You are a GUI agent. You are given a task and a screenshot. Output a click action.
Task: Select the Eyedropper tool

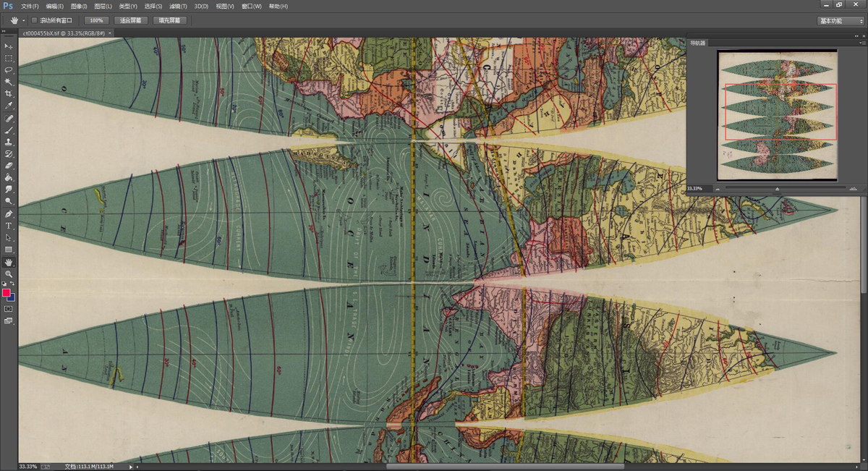(x=9, y=106)
